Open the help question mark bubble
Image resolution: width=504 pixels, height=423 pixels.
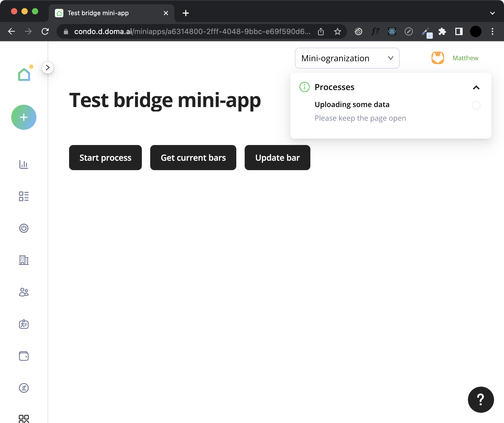[480, 400]
